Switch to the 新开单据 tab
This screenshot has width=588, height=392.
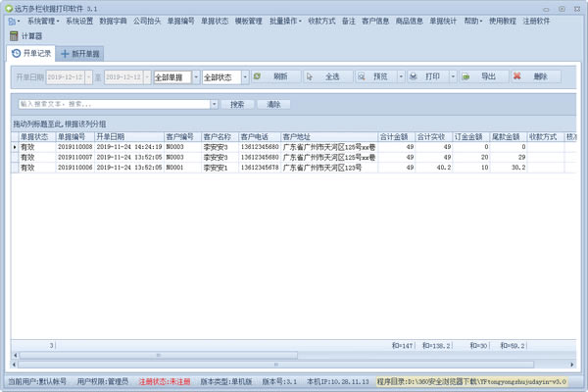[80, 54]
